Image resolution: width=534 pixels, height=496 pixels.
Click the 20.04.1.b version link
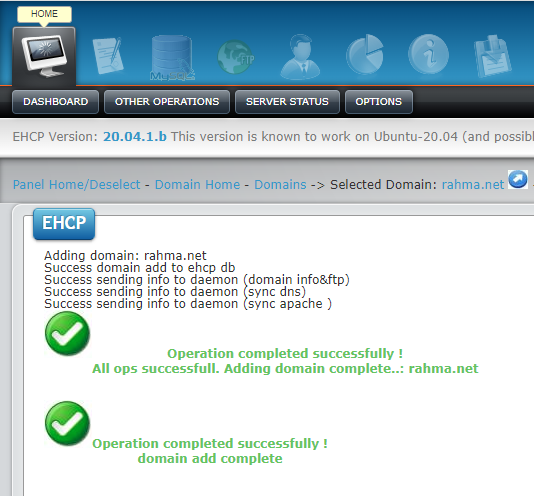tap(135, 137)
